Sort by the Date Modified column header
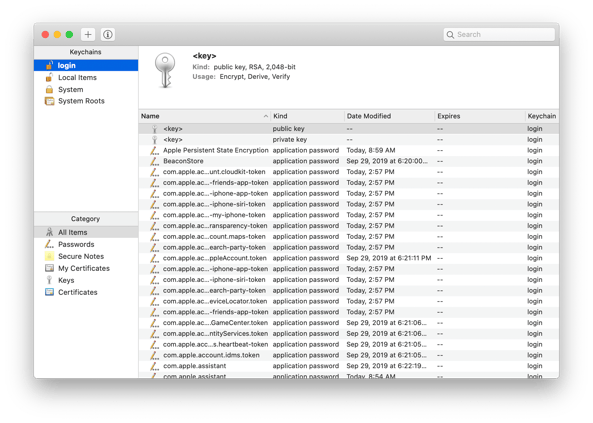Viewport: 593px width, 423px height. click(390, 116)
